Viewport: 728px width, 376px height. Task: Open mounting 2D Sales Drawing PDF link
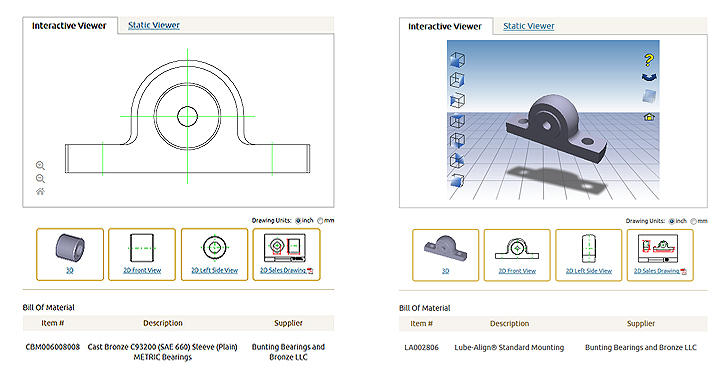tap(660, 271)
